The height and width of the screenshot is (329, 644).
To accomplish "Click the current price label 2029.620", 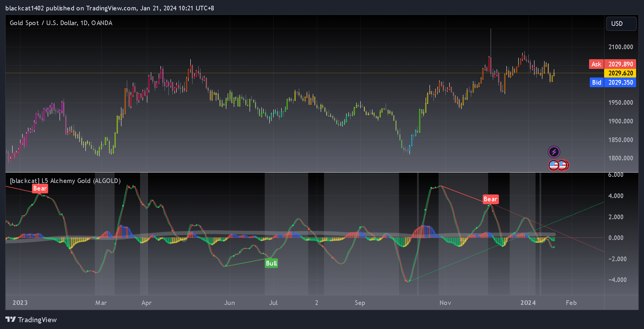I will point(620,73).
